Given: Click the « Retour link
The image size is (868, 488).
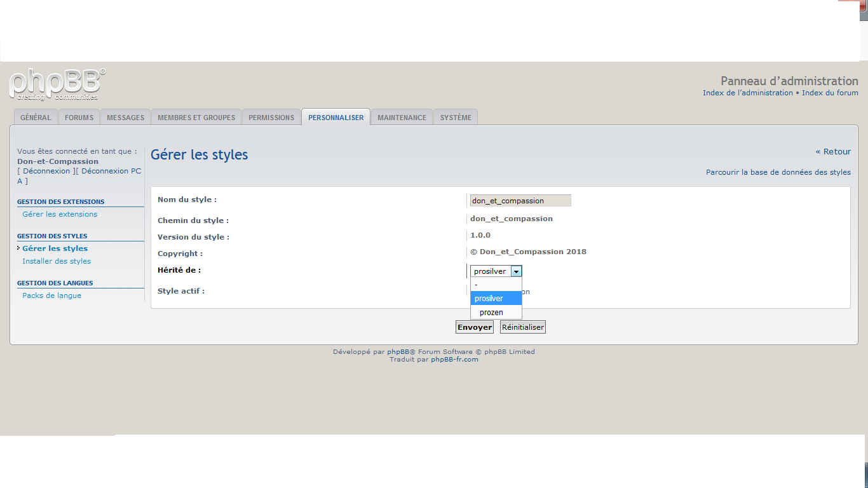Looking at the screenshot, I should point(833,151).
